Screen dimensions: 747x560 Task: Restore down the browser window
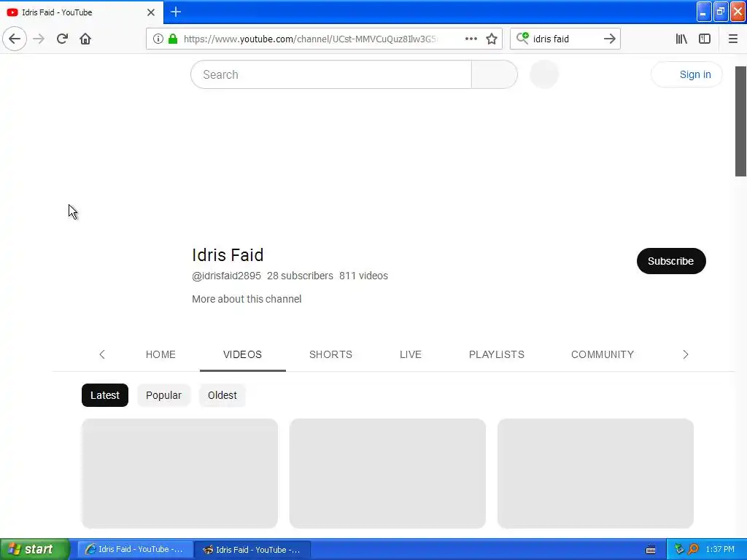[720, 12]
